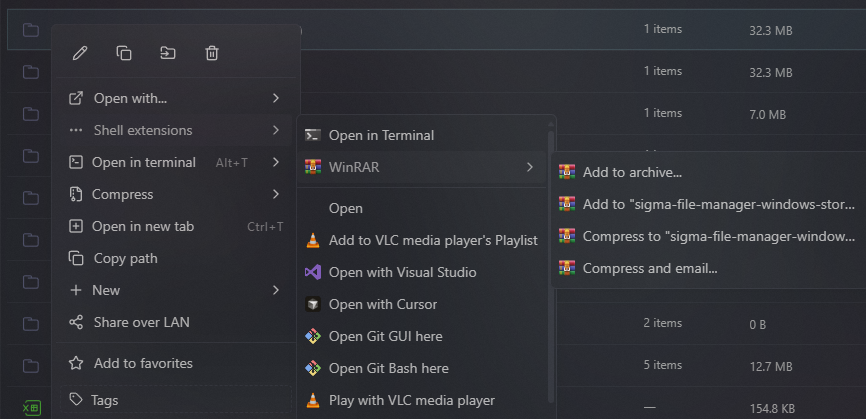Click the new tab plus-box icon
Screen dimensions: 866x419
[76, 226]
